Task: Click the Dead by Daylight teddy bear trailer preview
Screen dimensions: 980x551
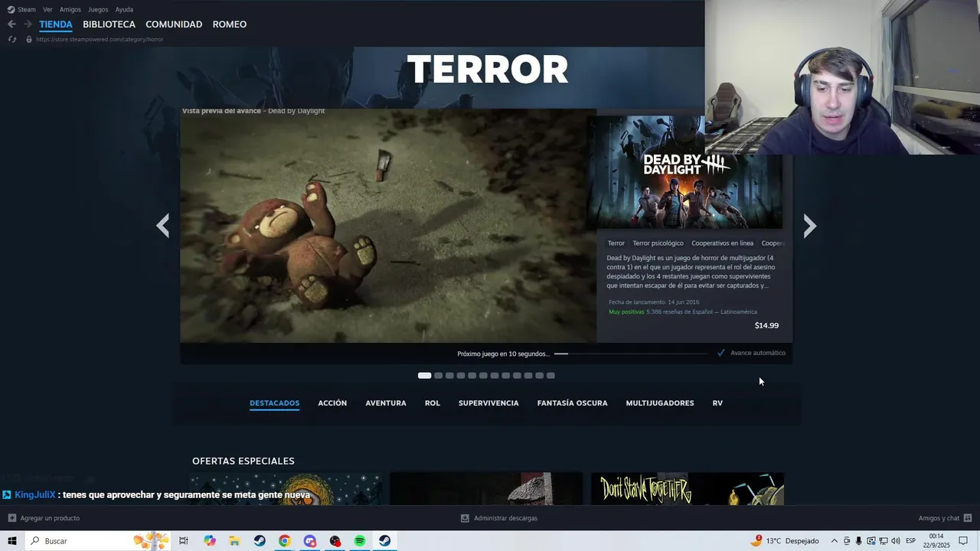Action: 387,226
